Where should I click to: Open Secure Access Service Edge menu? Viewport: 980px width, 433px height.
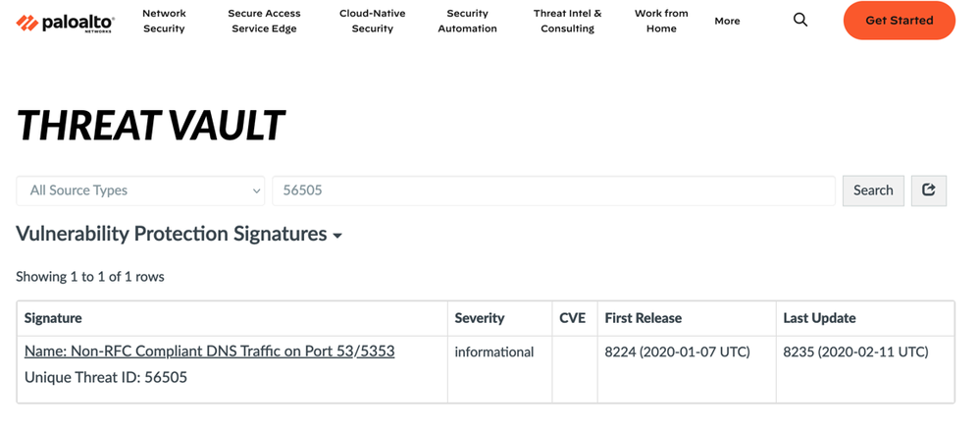coord(264,21)
